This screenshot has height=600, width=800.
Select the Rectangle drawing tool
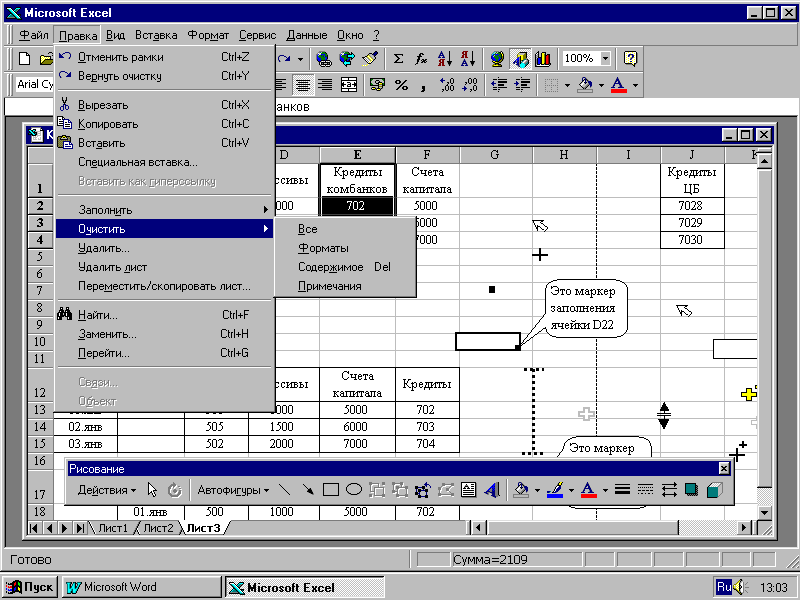coord(331,490)
